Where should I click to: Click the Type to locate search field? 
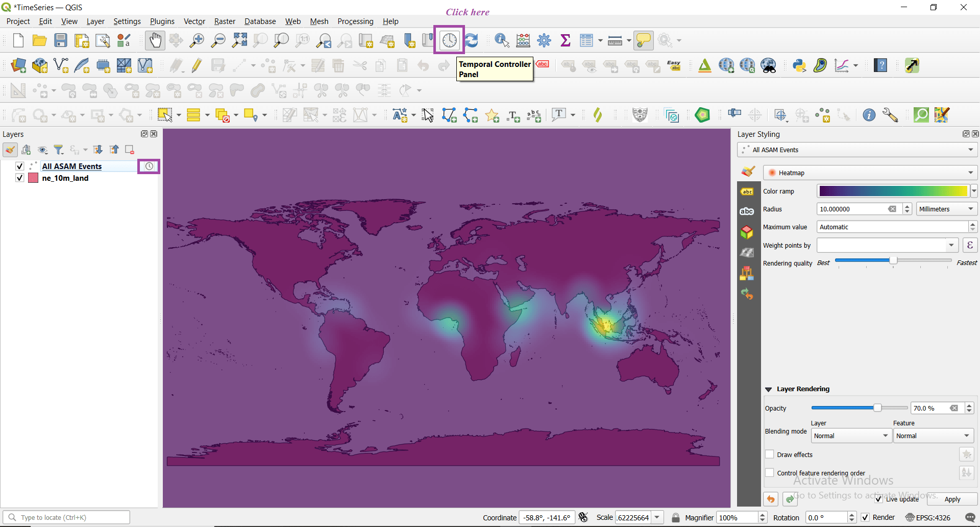(x=66, y=517)
